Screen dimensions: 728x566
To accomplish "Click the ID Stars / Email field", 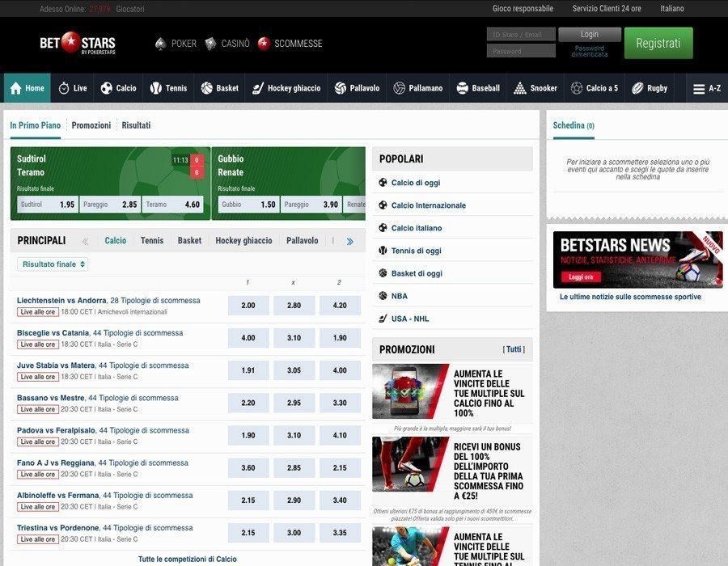I will tap(521, 34).
